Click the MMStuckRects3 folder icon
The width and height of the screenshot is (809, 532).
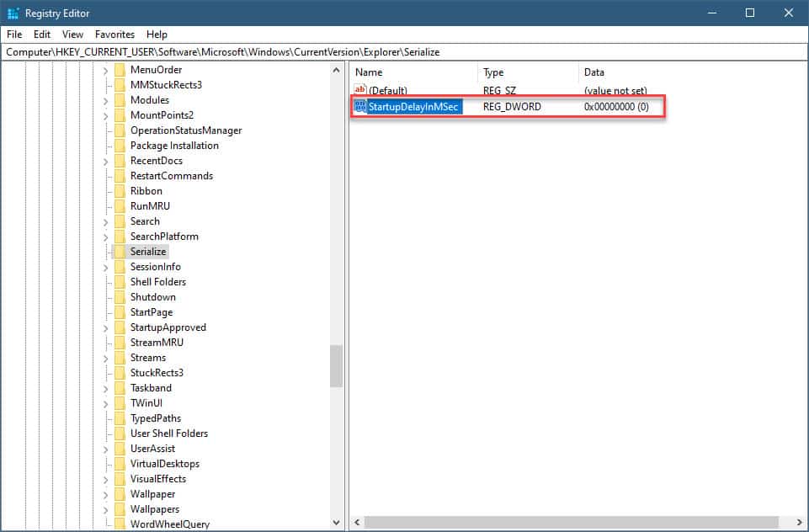coord(120,85)
